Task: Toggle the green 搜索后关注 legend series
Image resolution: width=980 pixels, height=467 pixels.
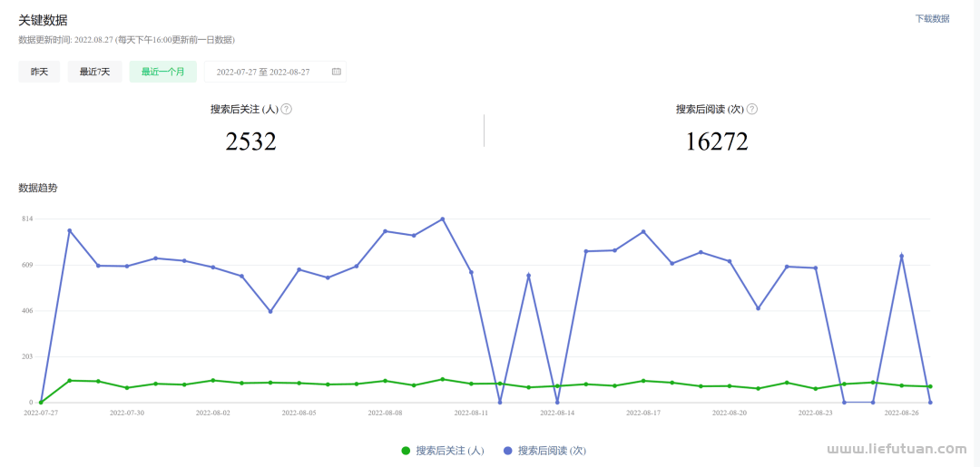Action: [x=443, y=451]
